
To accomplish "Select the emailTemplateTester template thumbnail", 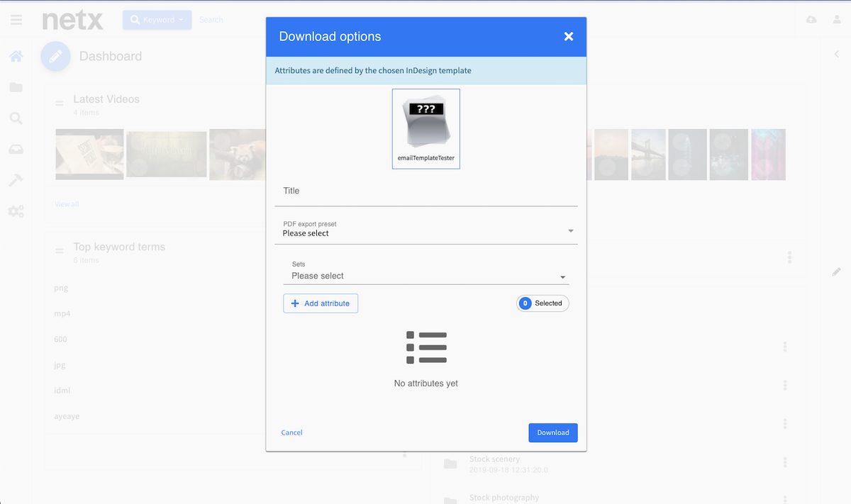I will (x=425, y=129).
